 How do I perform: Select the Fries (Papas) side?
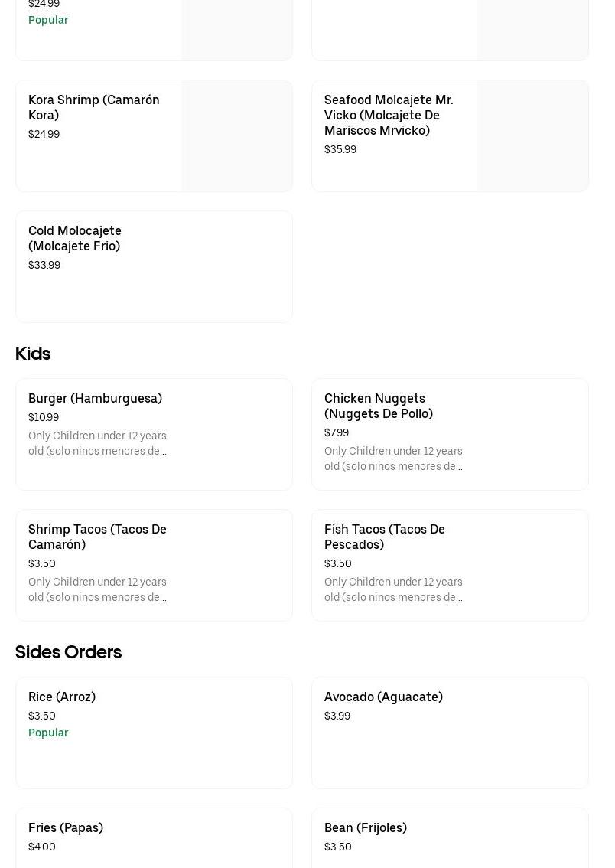(x=66, y=827)
